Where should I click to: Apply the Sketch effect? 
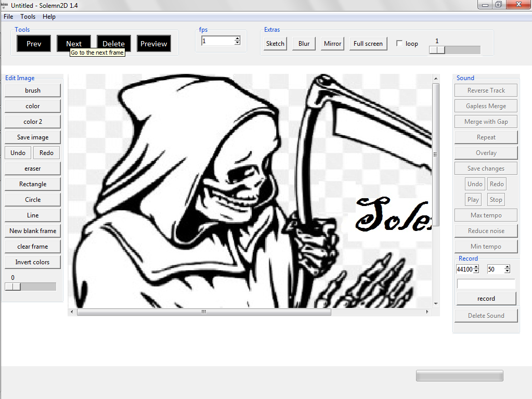(275, 44)
